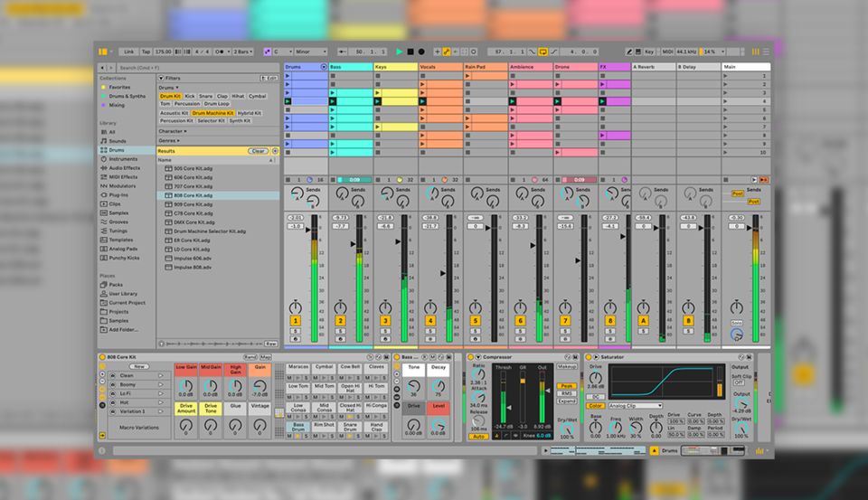
Task: Open the Analog Clip type dropdown
Action: [x=636, y=406]
